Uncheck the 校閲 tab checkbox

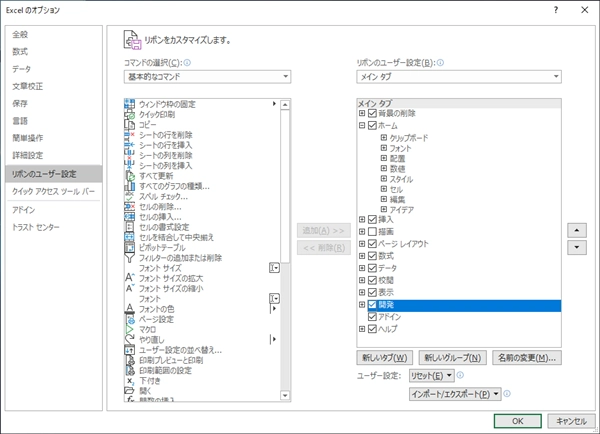[372, 280]
